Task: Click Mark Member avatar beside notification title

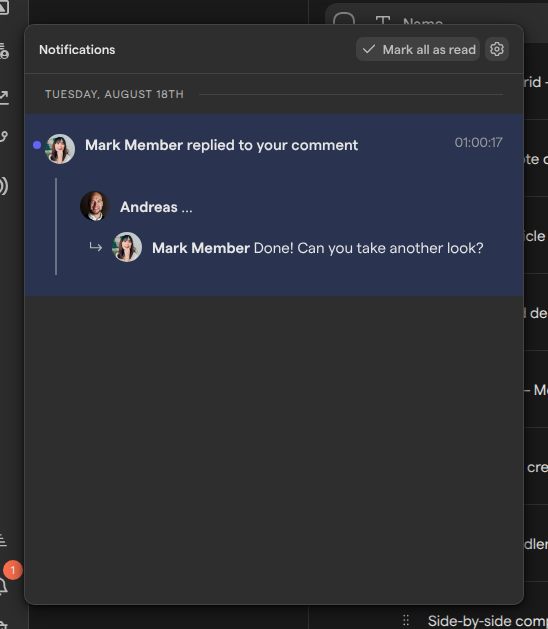Action: 60,149
